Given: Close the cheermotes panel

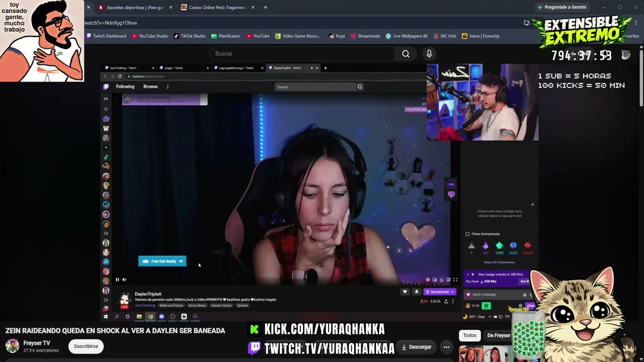Looking at the screenshot, I should (x=532, y=205).
